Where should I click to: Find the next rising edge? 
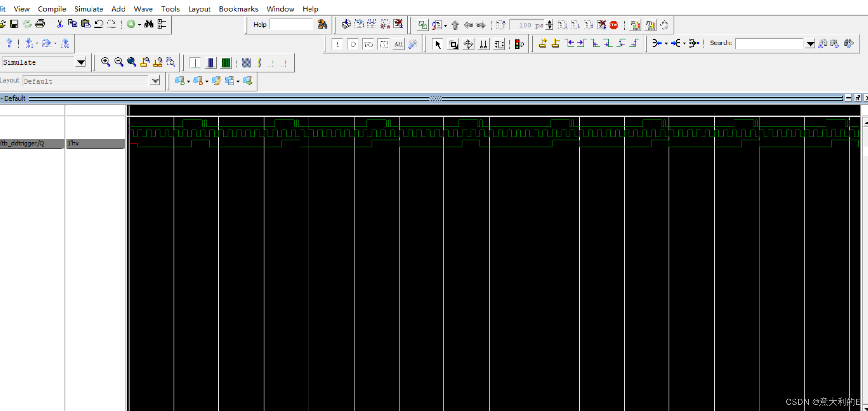click(634, 43)
